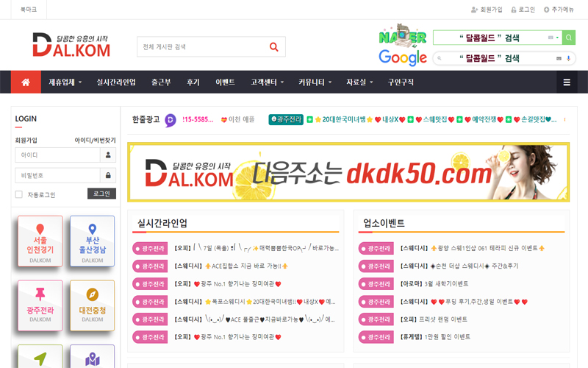Toggle 자동로그인 checkbox
Viewport: 588px width, 368px height.
tap(19, 194)
